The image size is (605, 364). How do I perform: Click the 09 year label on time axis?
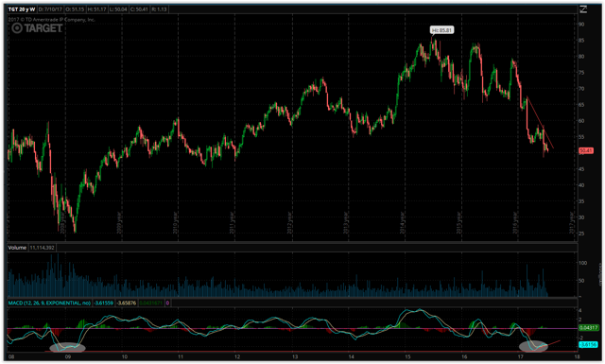[x=68, y=357]
